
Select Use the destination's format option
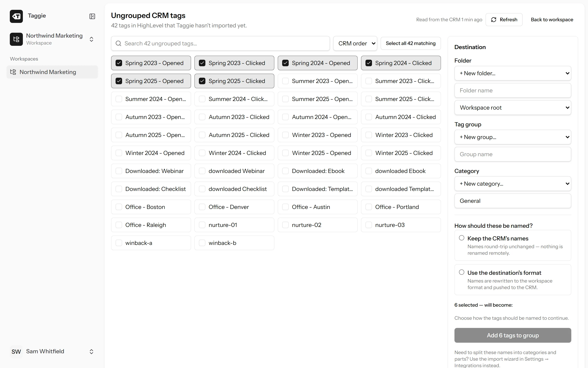(461, 272)
